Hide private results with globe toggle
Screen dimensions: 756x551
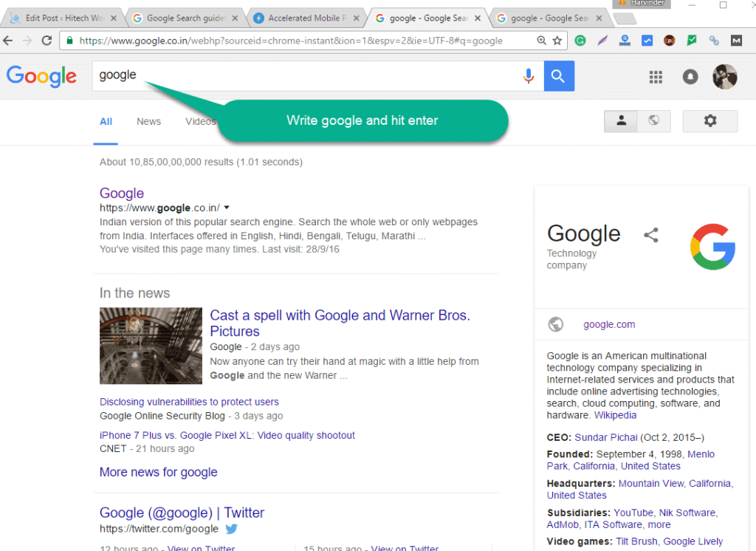point(654,120)
